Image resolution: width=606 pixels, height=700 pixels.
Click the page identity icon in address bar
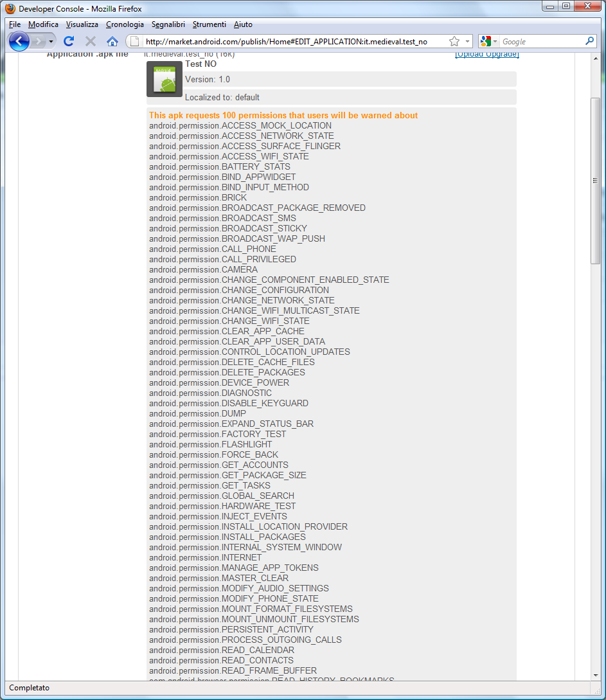134,42
